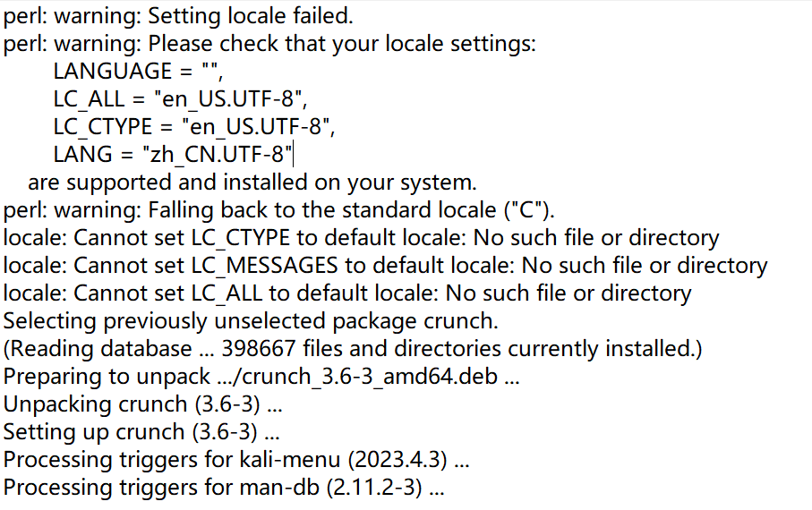Image resolution: width=812 pixels, height=510 pixels.
Task: Click the LC_ALL = "en_US.UTF-8" value
Action: pos(235,98)
